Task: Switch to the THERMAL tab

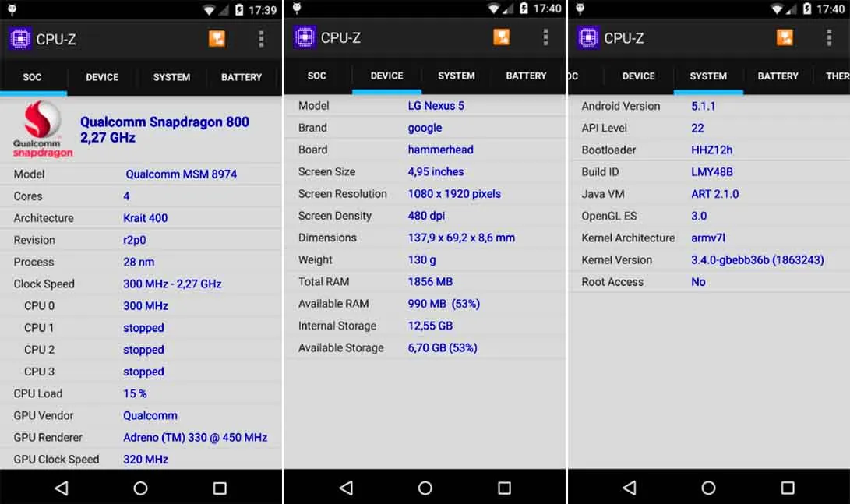Action: click(837, 76)
